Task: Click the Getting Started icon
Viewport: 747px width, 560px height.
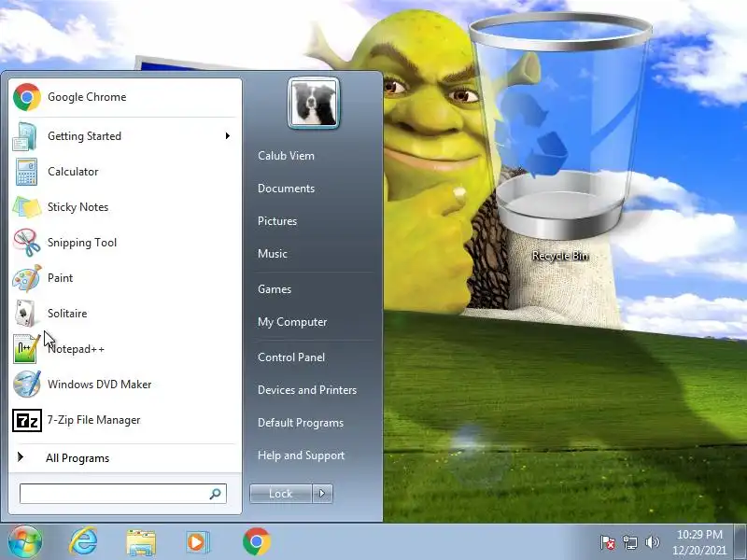Action: click(x=25, y=136)
